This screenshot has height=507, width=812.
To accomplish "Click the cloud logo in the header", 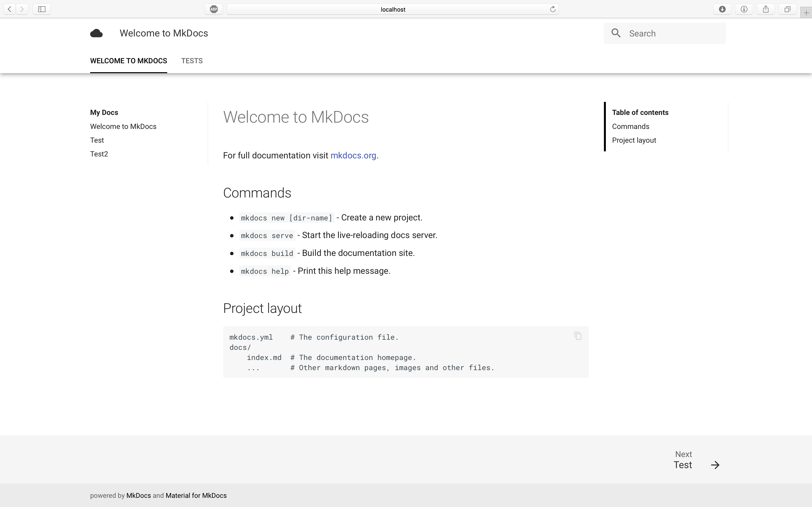I will (97, 33).
